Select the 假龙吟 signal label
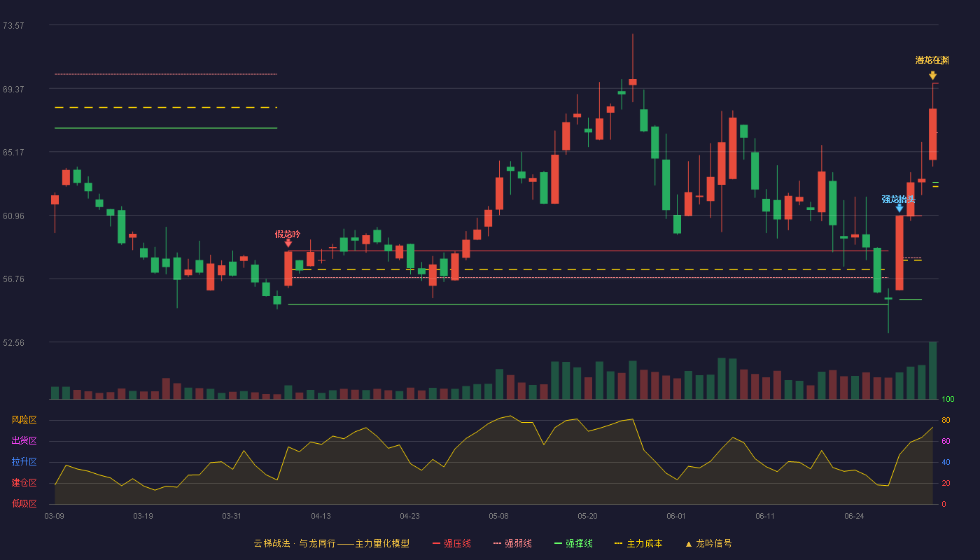 tap(288, 234)
